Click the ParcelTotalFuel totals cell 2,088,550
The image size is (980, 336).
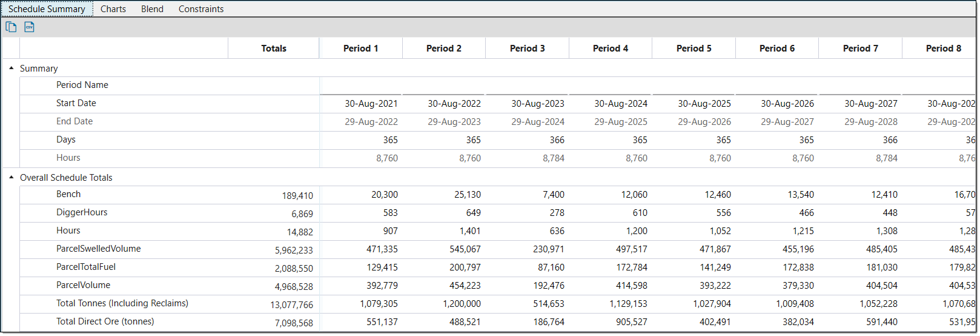294,268
